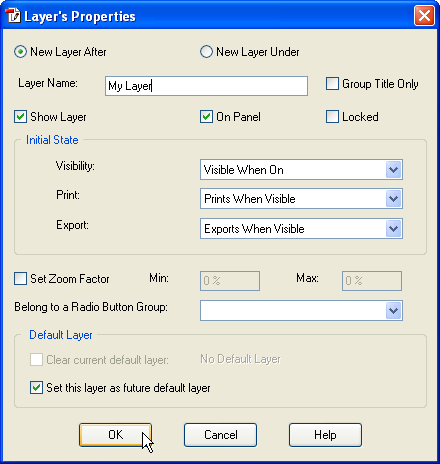
Task: Close the Layer's Properties dialog
Action: 424,16
